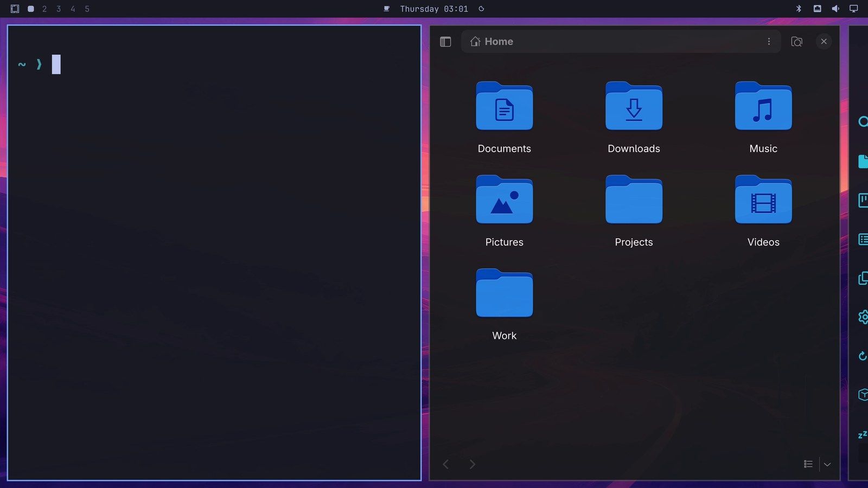This screenshot has height=488, width=868.
Task: Switch to workspace 4
Action: [x=73, y=9]
